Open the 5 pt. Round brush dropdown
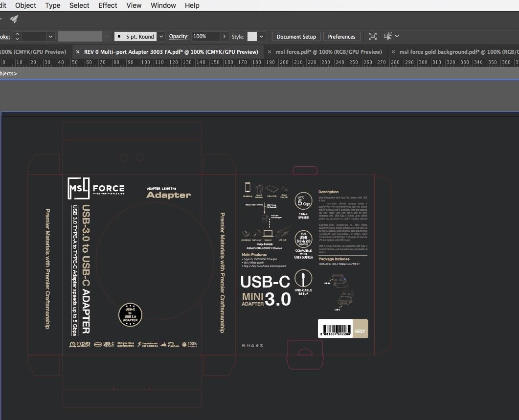519x420 pixels. [160, 37]
